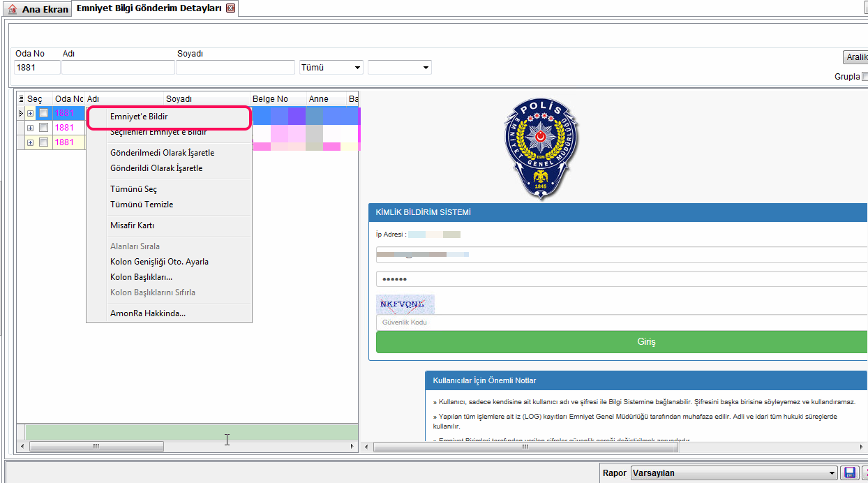Open the Rapor Varsayılan dropdown
Image resolution: width=868 pixels, height=483 pixels.
pyautogui.click(x=733, y=473)
